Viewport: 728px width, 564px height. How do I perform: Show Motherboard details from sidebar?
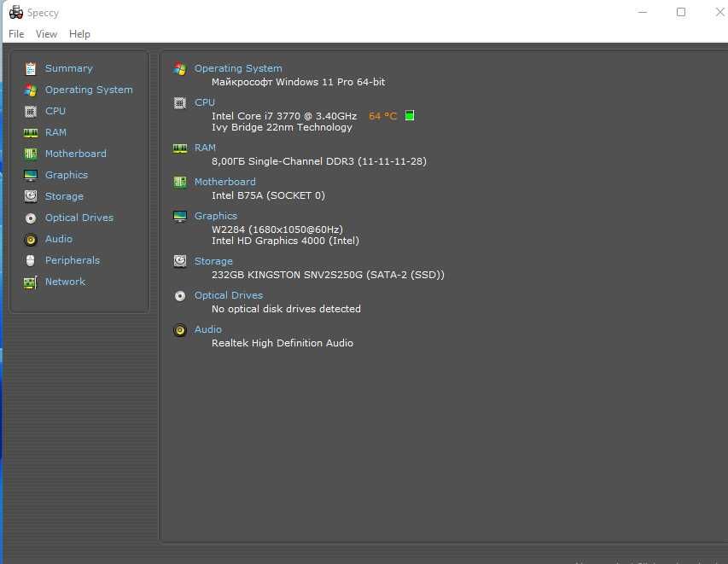click(76, 154)
